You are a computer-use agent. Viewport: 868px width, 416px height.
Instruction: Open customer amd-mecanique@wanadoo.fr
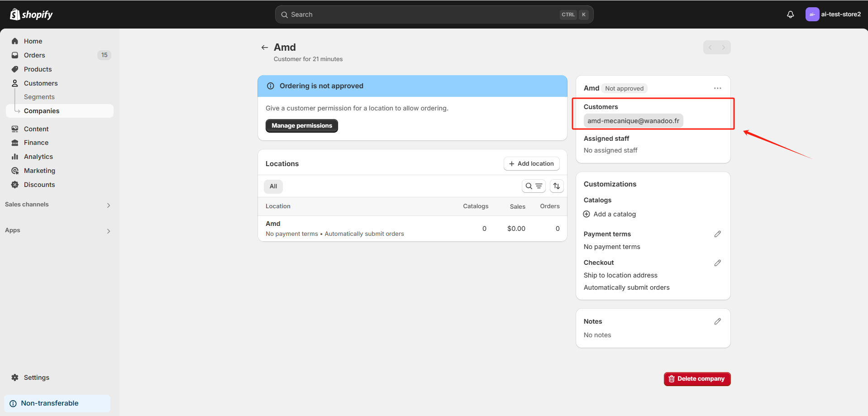pos(633,121)
